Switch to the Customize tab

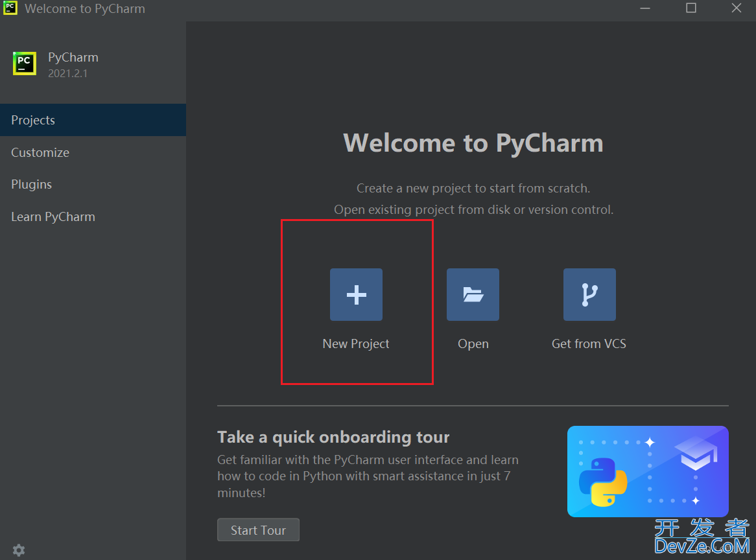93,152
